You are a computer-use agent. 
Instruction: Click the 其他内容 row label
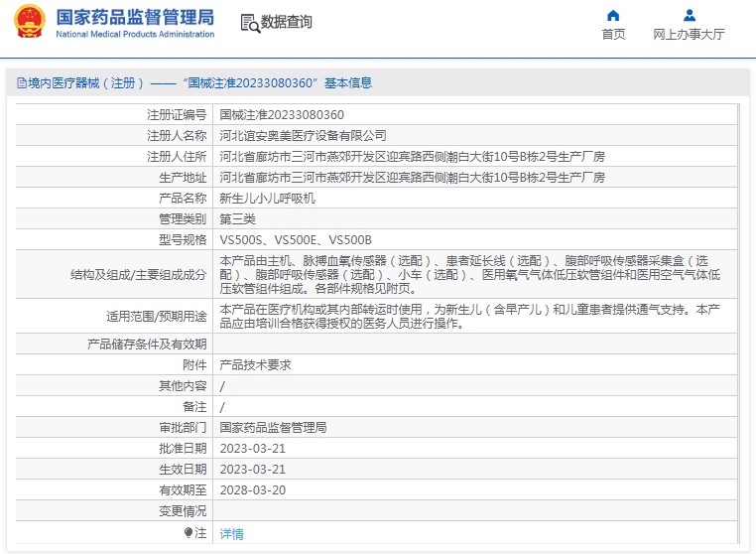(183, 385)
